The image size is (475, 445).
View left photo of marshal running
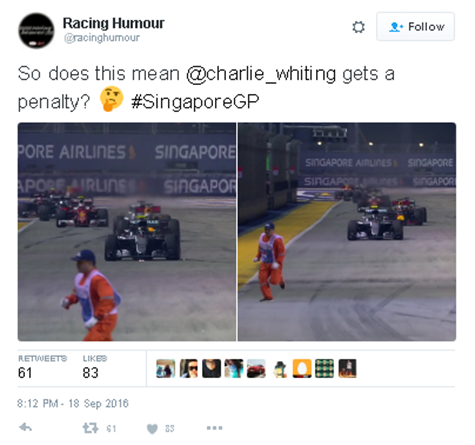click(x=127, y=232)
